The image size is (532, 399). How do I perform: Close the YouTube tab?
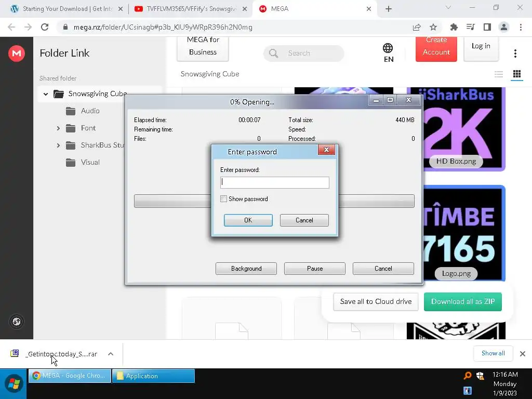click(x=245, y=9)
